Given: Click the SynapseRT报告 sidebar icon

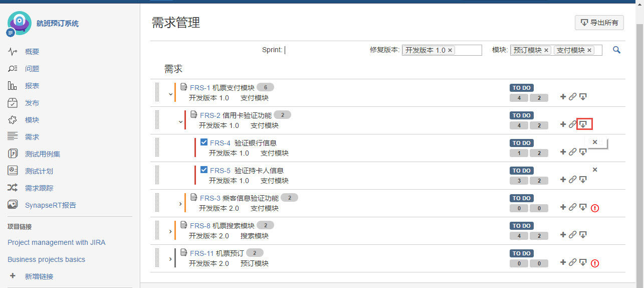Looking at the screenshot, I should 13,205.
